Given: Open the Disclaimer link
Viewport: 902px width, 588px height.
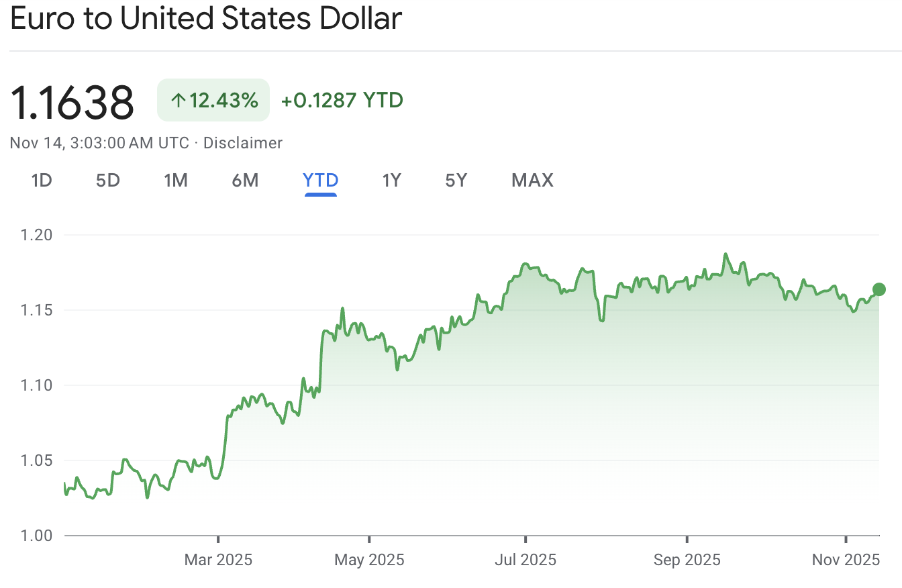Looking at the screenshot, I should (x=243, y=143).
